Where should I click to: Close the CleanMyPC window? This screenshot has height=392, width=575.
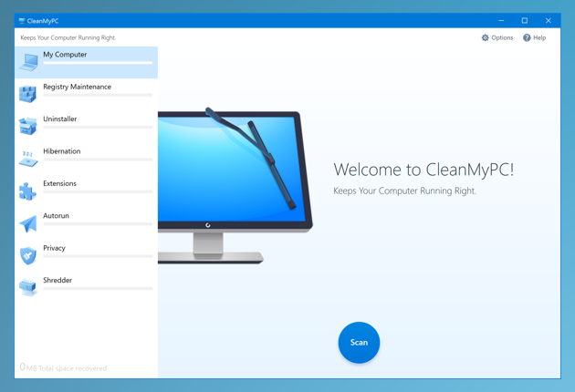(x=549, y=21)
